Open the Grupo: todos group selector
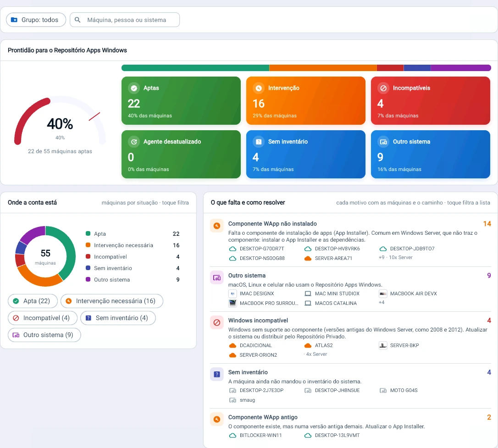The image size is (498, 448). [36, 20]
